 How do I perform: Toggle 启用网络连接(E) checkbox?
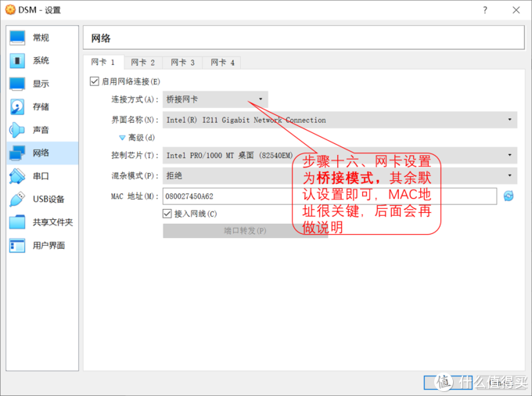click(95, 81)
